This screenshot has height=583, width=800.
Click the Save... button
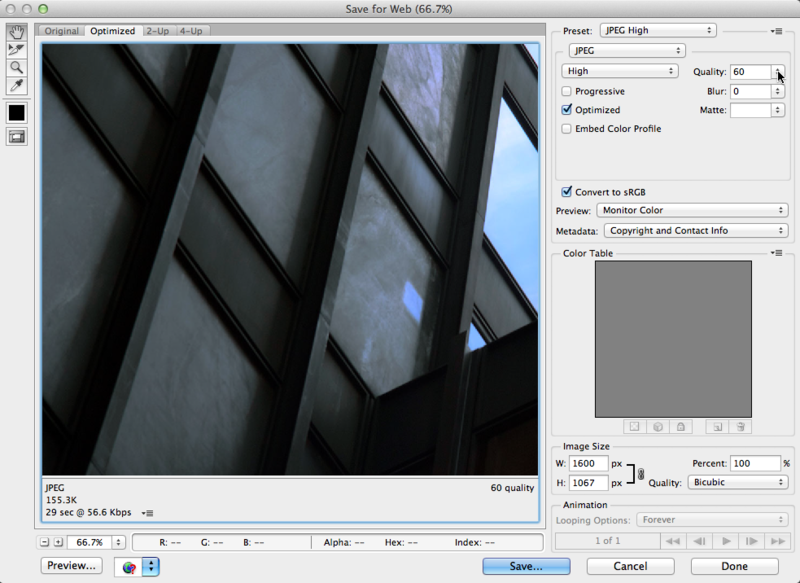tap(525, 566)
